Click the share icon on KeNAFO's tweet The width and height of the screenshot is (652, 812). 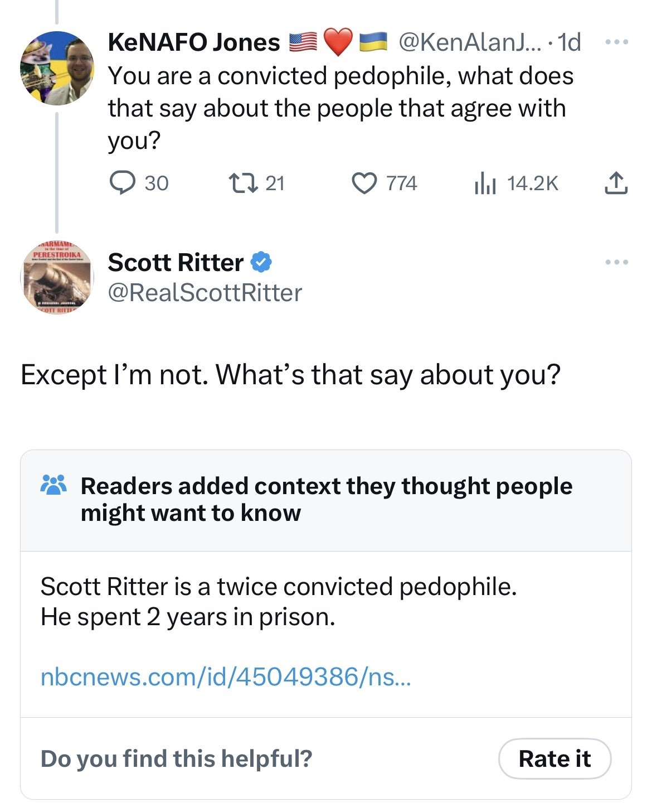pos(616,183)
